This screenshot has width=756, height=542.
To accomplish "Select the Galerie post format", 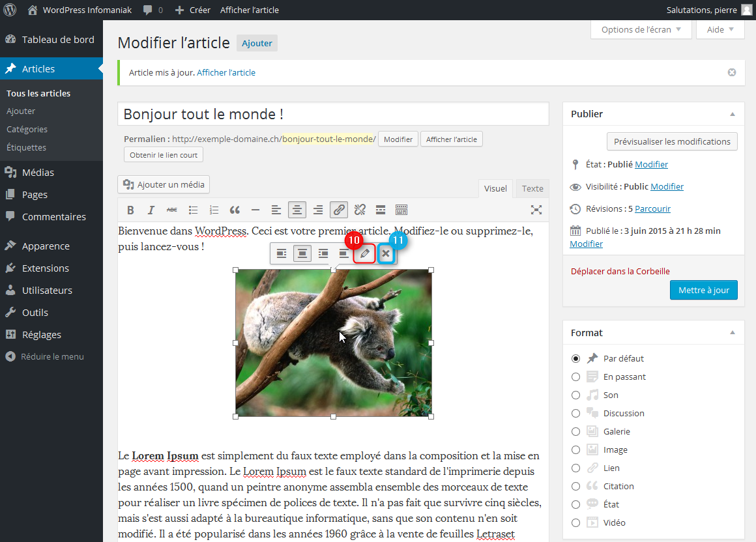I will pos(575,431).
